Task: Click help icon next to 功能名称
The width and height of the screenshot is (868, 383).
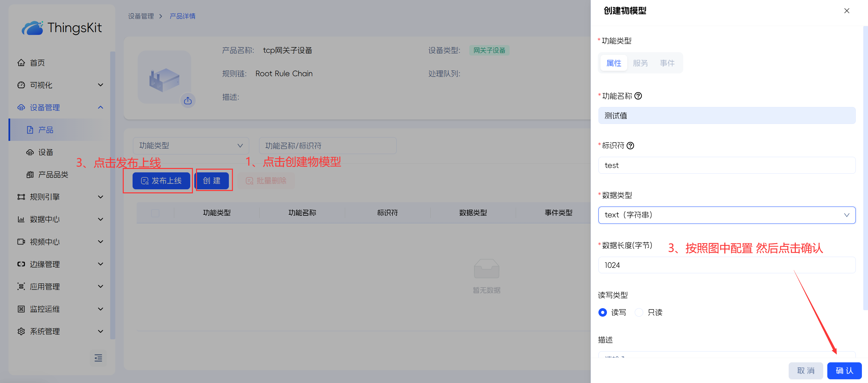Action: pyautogui.click(x=638, y=96)
